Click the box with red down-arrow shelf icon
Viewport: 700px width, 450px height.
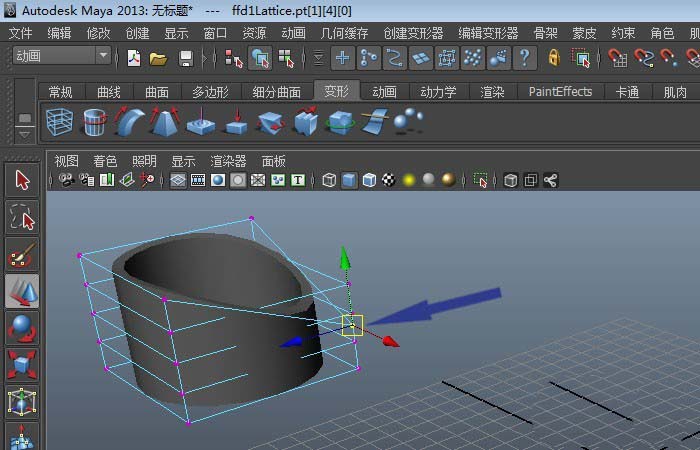click(x=236, y=121)
